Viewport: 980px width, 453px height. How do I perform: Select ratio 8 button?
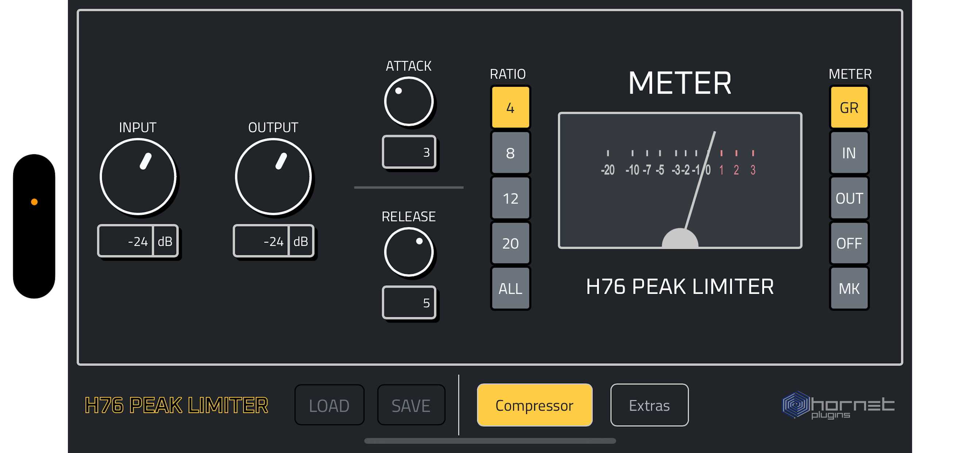coord(510,153)
